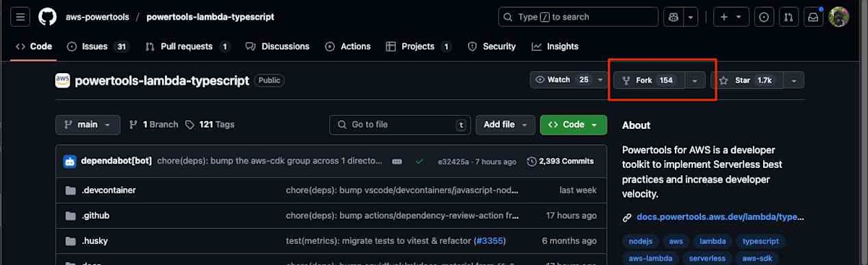
Task: Open the green Code dropdown button
Action: click(x=574, y=125)
